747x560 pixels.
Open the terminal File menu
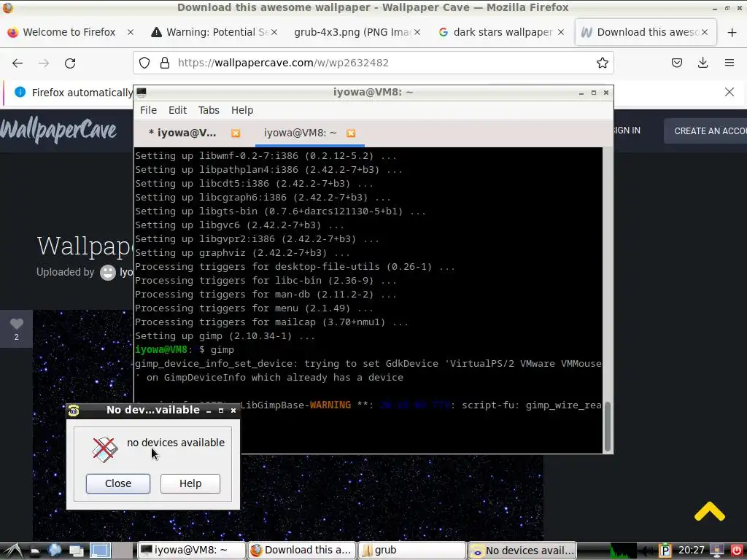(x=148, y=110)
